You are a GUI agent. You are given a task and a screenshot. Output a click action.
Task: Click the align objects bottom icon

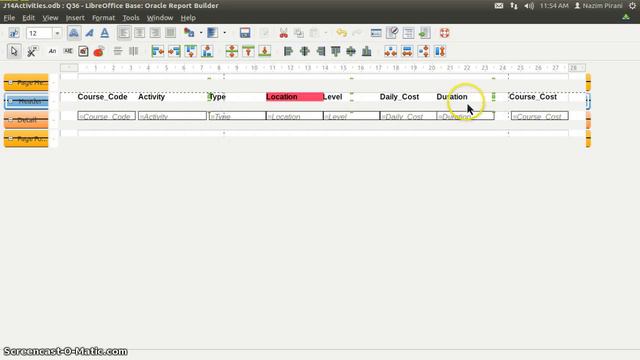pyautogui.click(x=367, y=51)
